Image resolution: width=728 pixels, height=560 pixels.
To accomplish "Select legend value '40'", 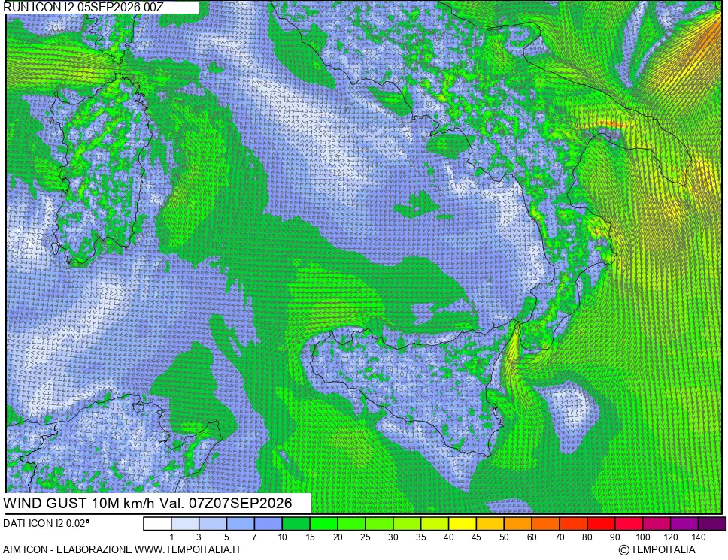I will point(448,537).
